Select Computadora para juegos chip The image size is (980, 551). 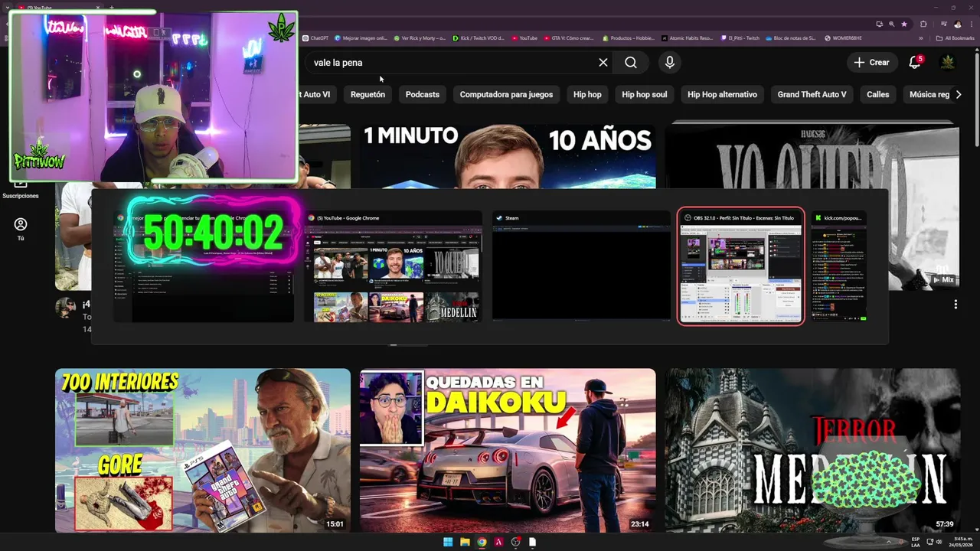[x=506, y=95]
